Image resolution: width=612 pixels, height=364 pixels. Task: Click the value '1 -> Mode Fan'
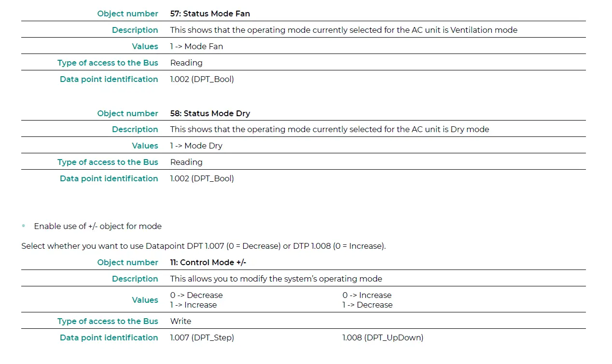196,46
